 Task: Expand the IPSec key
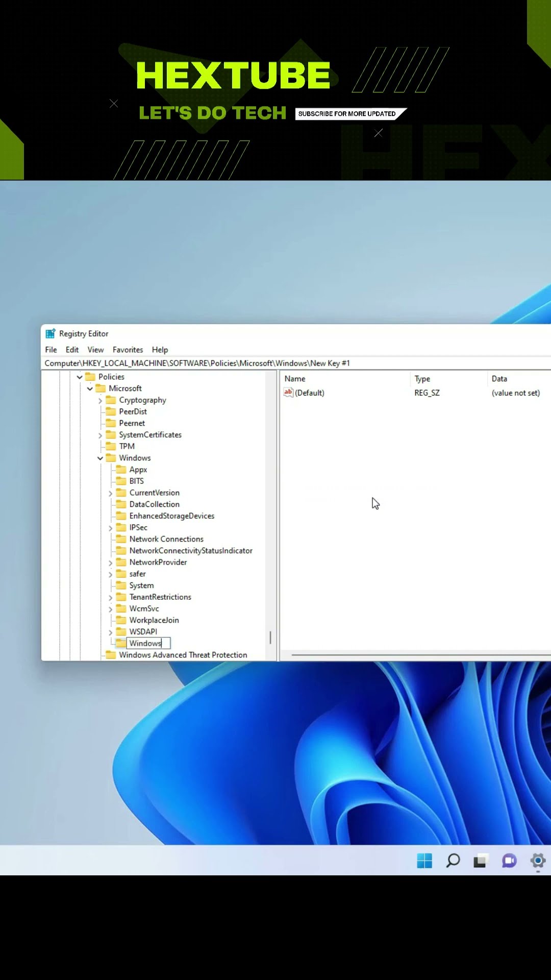coord(110,528)
